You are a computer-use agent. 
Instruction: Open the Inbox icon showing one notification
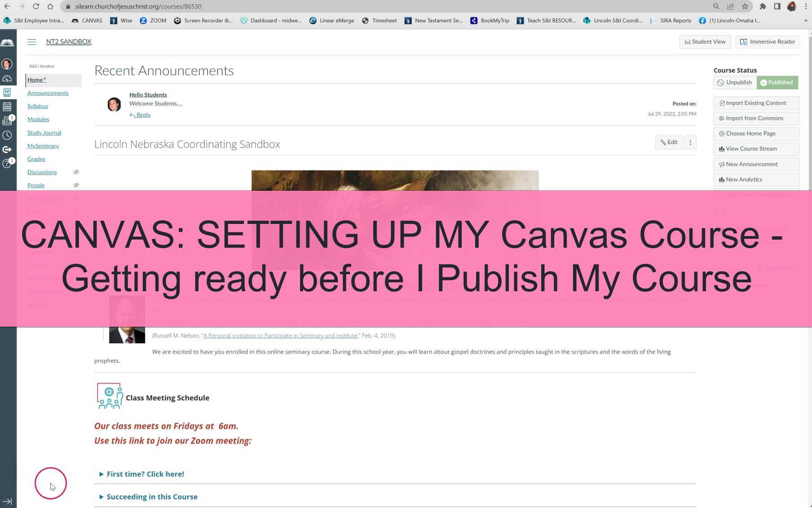7,119
